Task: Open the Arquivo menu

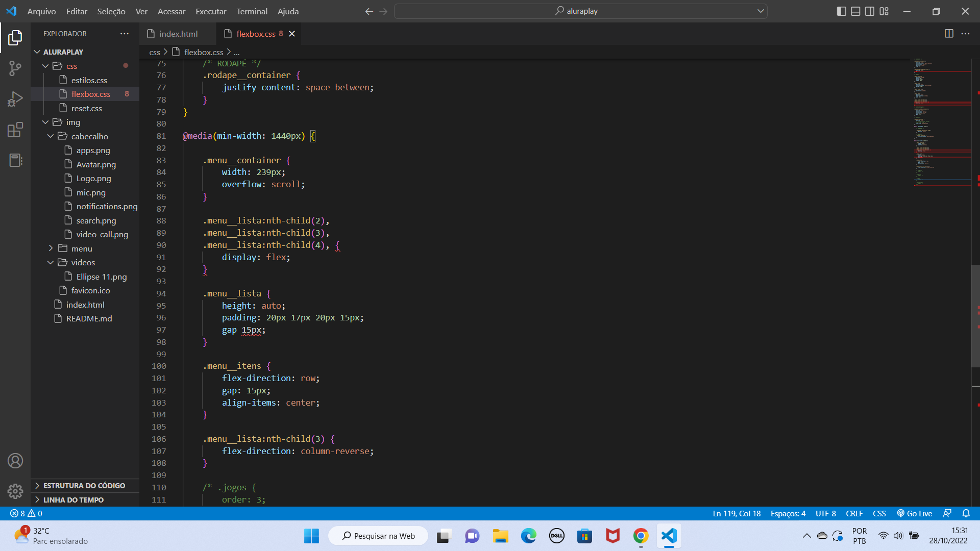Action: (x=41, y=11)
